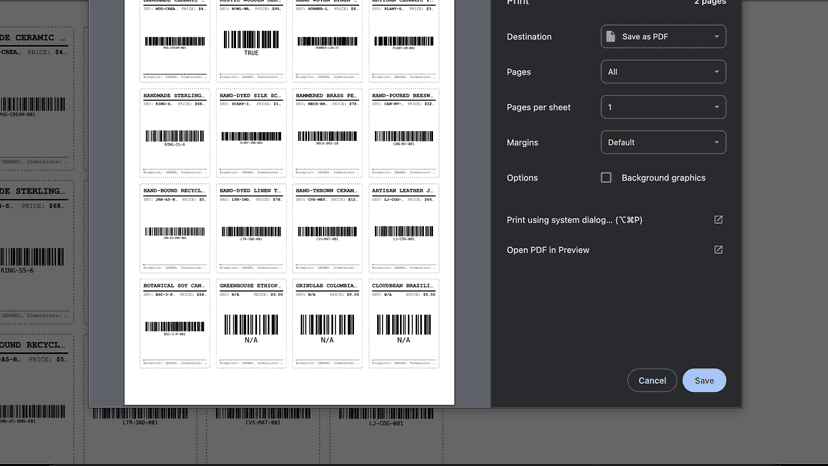Viewport: 828px width, 466px height.
Task: Open the Margins dropdown set to Default
Action: click(x=663, y=143)
